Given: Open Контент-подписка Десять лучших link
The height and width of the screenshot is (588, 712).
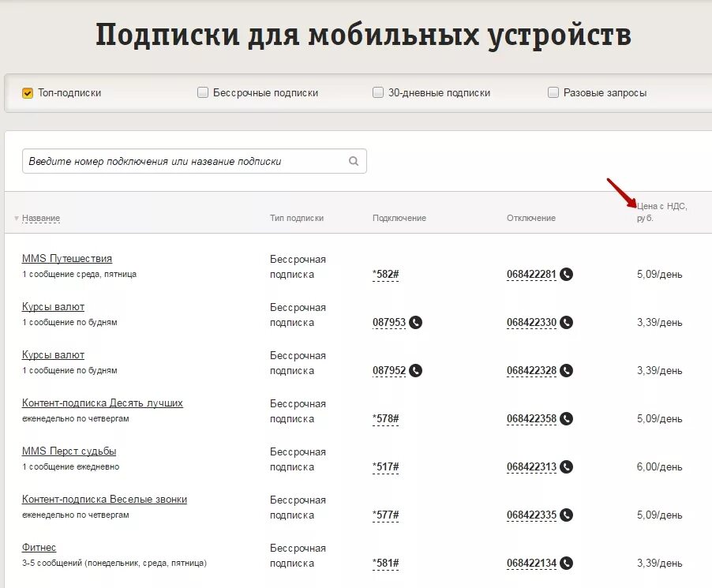Looking at the screenshot, I should point(102,403).
